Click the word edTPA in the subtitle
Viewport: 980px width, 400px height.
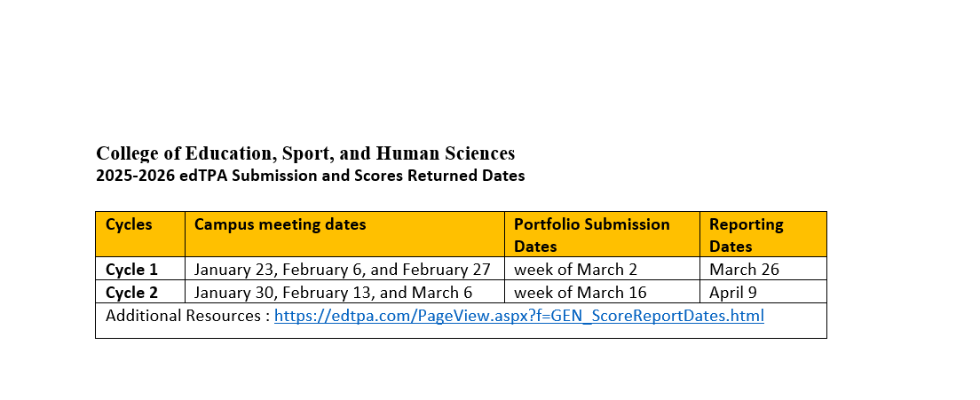point(202,176)
